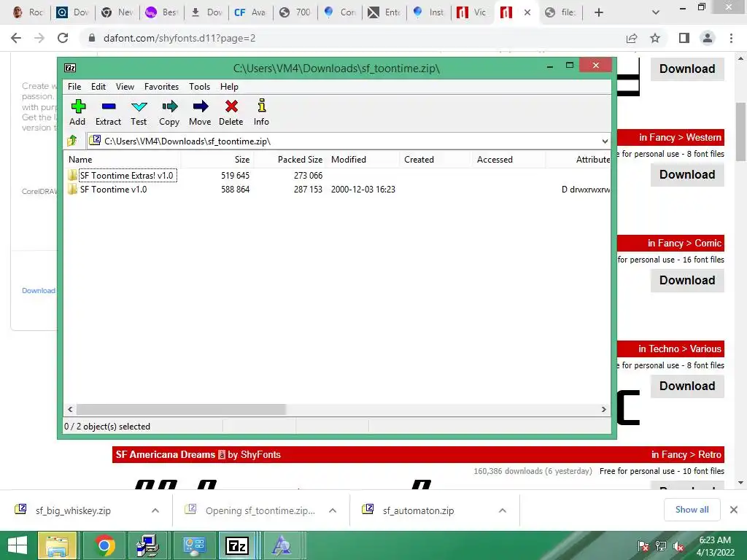Image resolution: width=747 pixels, height=560 pixels.
Task: Select the Copy toolbar icon
Action: 169,112
